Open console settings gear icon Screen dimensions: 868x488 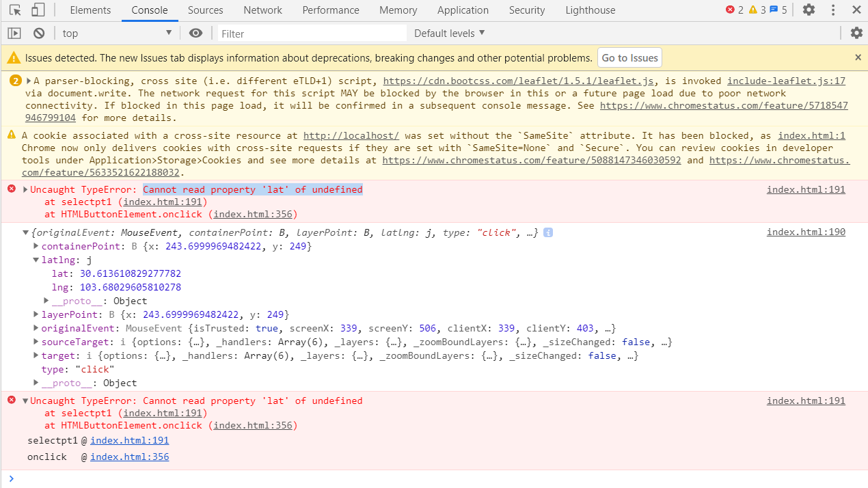tap(856, 33)
